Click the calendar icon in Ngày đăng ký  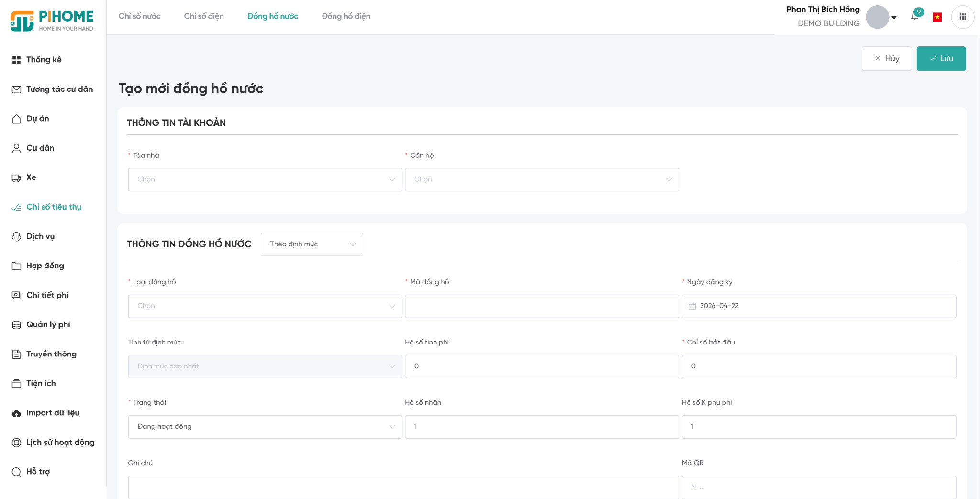point(692,306)
